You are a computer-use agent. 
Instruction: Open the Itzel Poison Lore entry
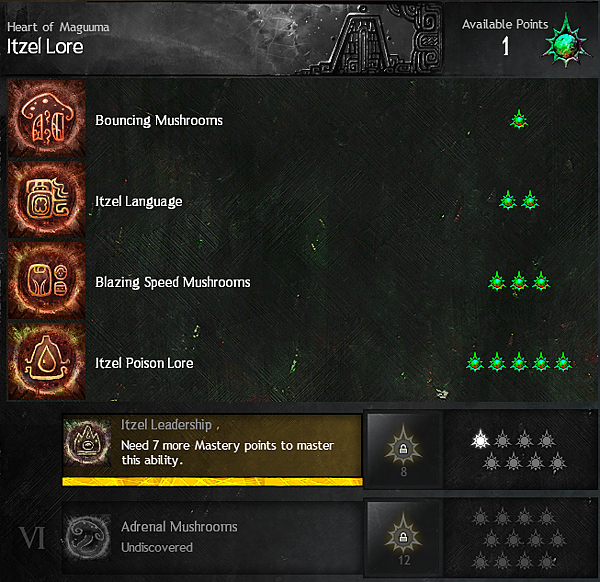point(144,363)
